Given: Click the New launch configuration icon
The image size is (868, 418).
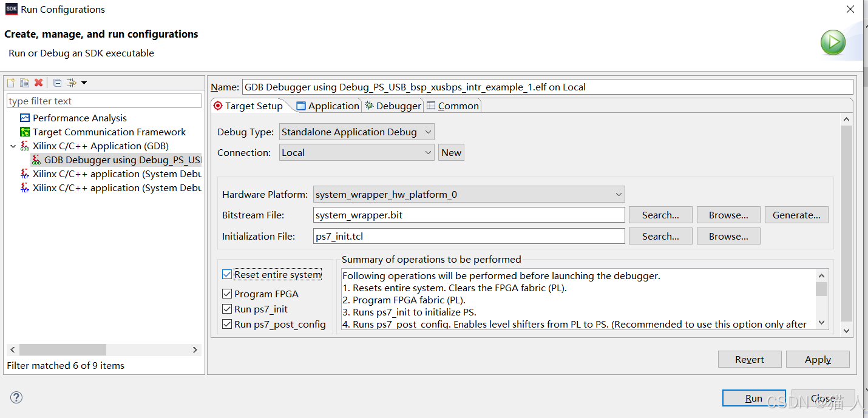Looking at the screenshot, I should [11, 83].
